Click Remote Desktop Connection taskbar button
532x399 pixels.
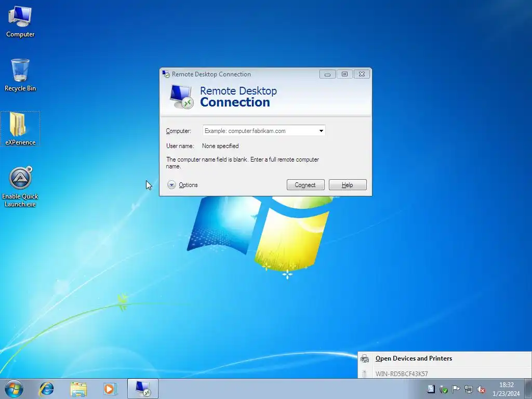(143, 389)
